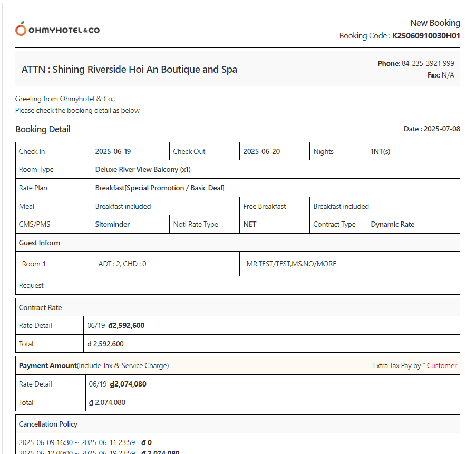Click the NET noti rate type value
The height and width of the screenshot is (454, 476).
pyautogui.click(x=250, y=224)
